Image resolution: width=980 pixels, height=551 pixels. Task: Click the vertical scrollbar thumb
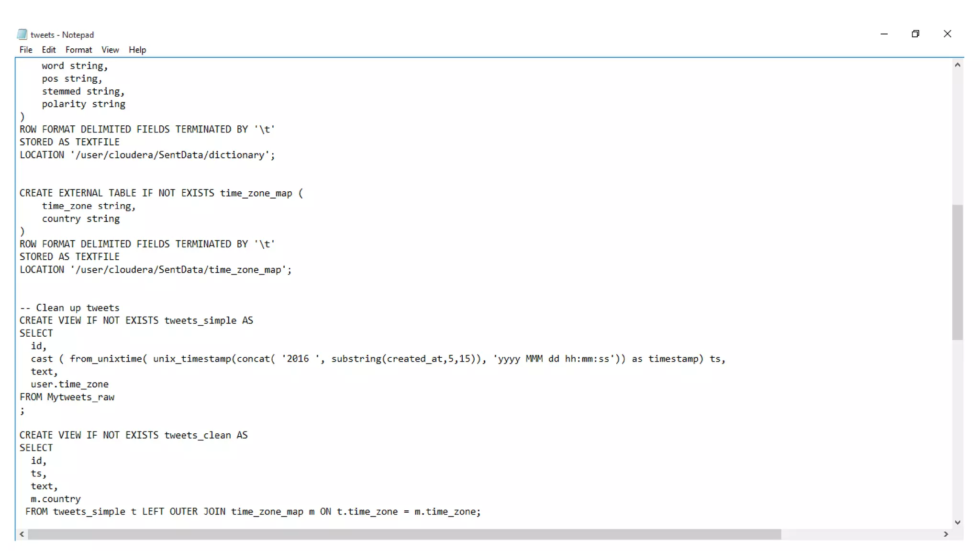click(957, 273)
